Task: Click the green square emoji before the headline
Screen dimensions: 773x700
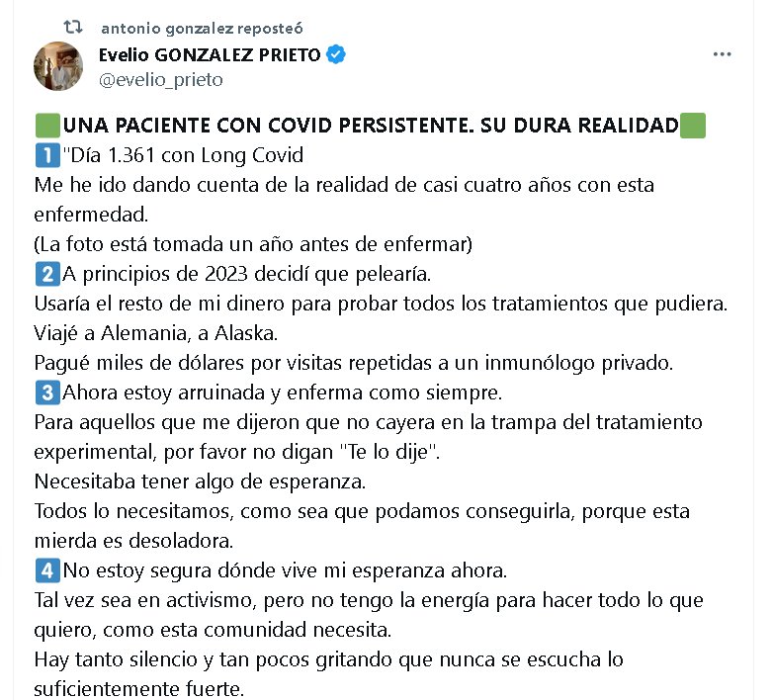Action: coord(46,128)
